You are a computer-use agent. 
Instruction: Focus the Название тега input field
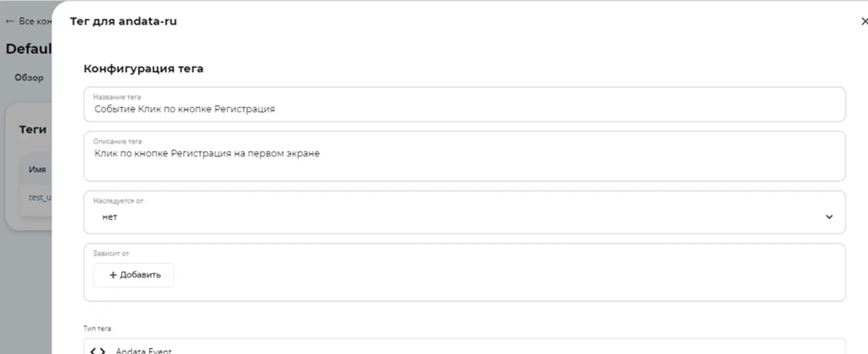point(464,104)
